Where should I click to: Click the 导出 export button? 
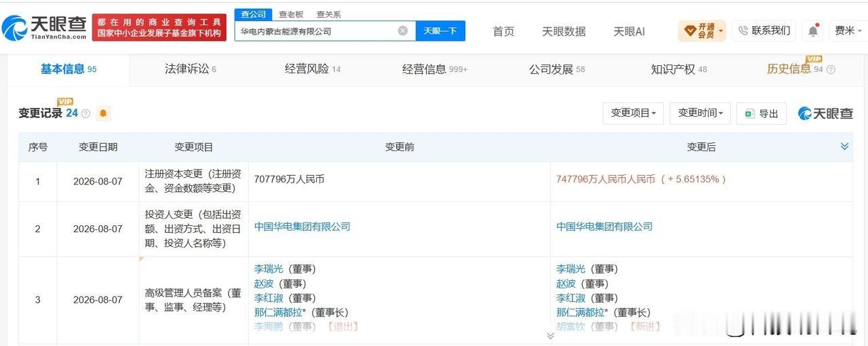point(762,113)
